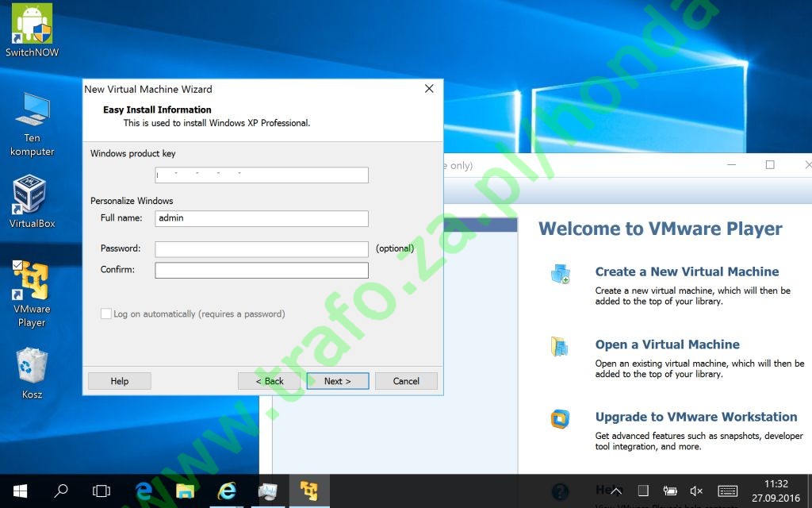This screenshot has width=812, height=508.
Task: Click the Create a New Virtual Machine link
Action: pos(687,271)
